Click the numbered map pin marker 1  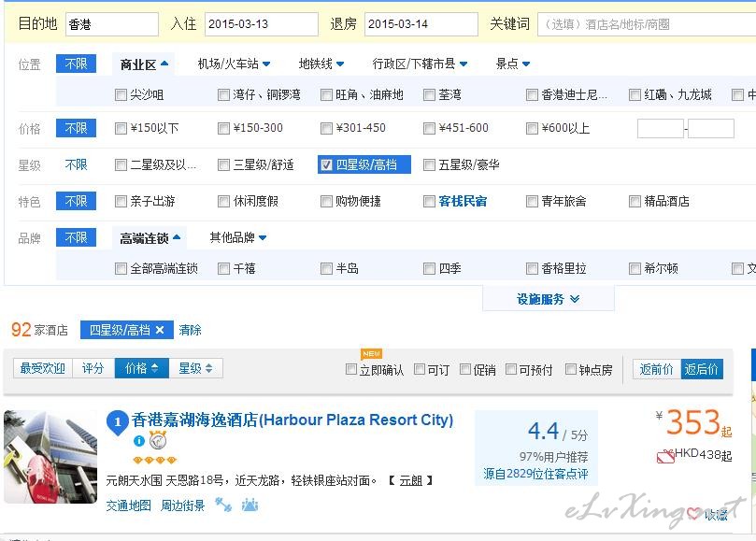point(117,422)
